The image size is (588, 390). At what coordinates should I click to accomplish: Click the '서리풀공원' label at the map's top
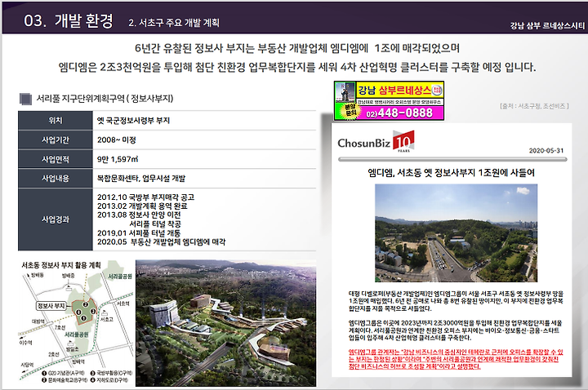coord(120,277)
